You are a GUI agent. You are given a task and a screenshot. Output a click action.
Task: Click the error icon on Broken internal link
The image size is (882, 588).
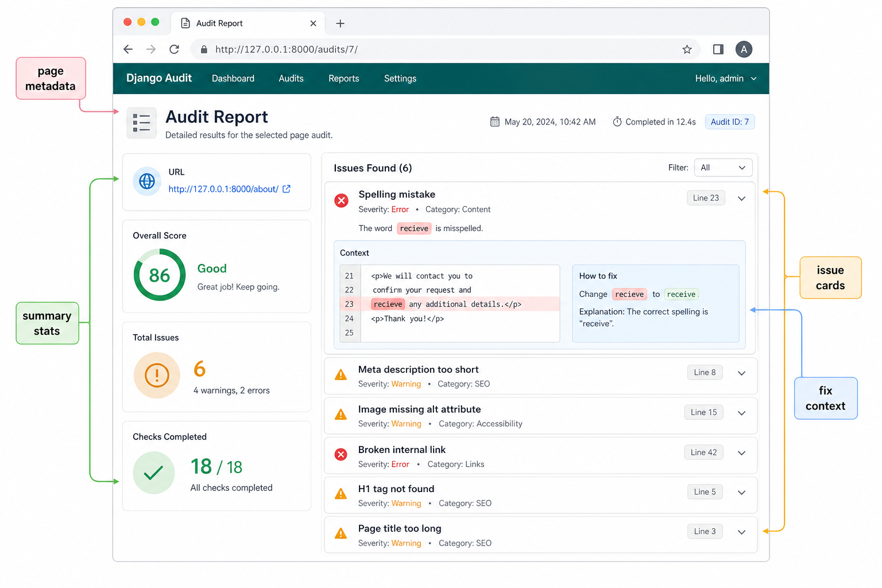pos(341,455)
